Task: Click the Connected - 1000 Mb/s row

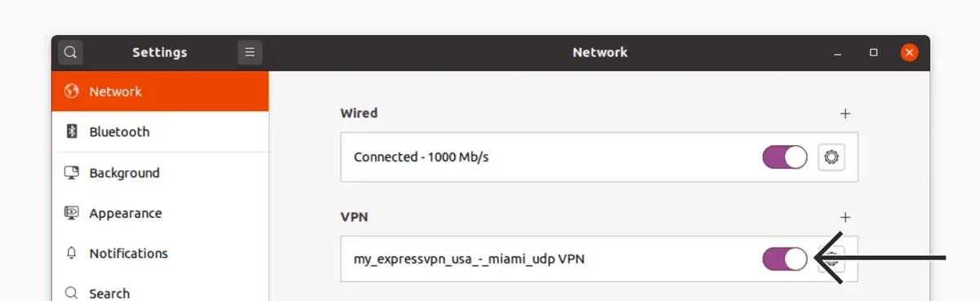Action: click(599, 157)
